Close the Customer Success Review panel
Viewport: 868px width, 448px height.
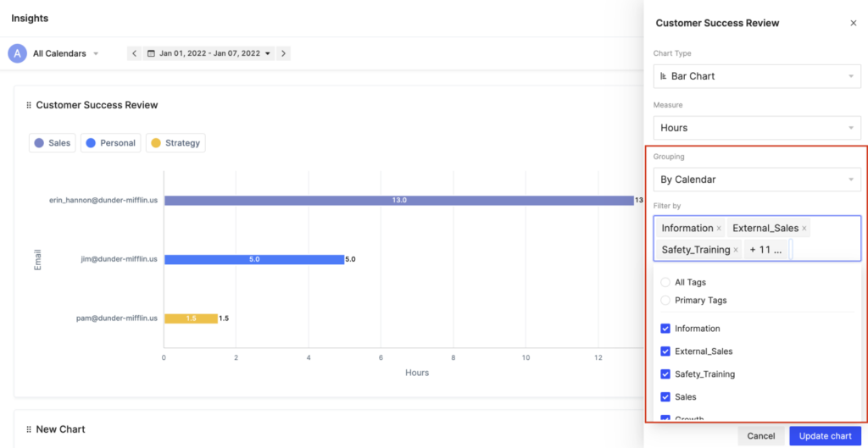click(853, 23)
